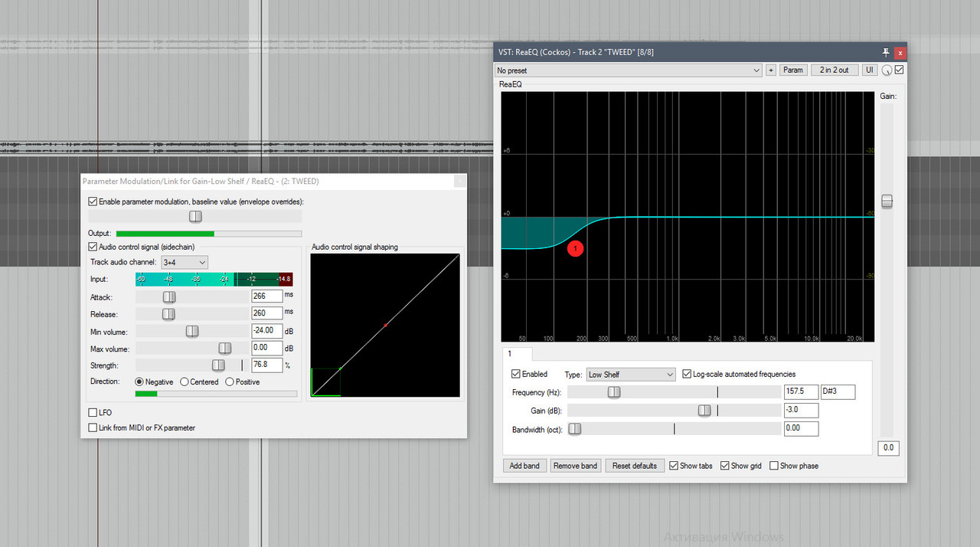980x547 pixels.
Task: Click the Frequency (Hz) slider handle
Action: coord(614,391)
